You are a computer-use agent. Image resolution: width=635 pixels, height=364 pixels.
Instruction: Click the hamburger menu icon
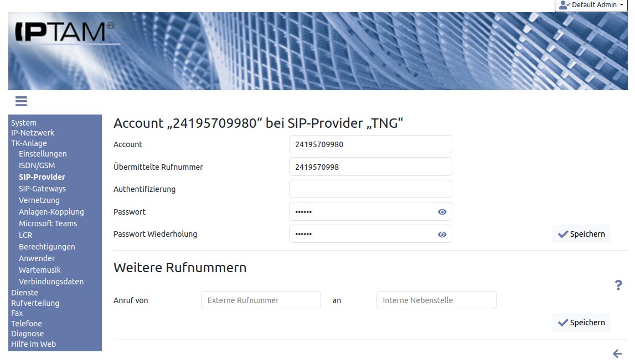21,101
